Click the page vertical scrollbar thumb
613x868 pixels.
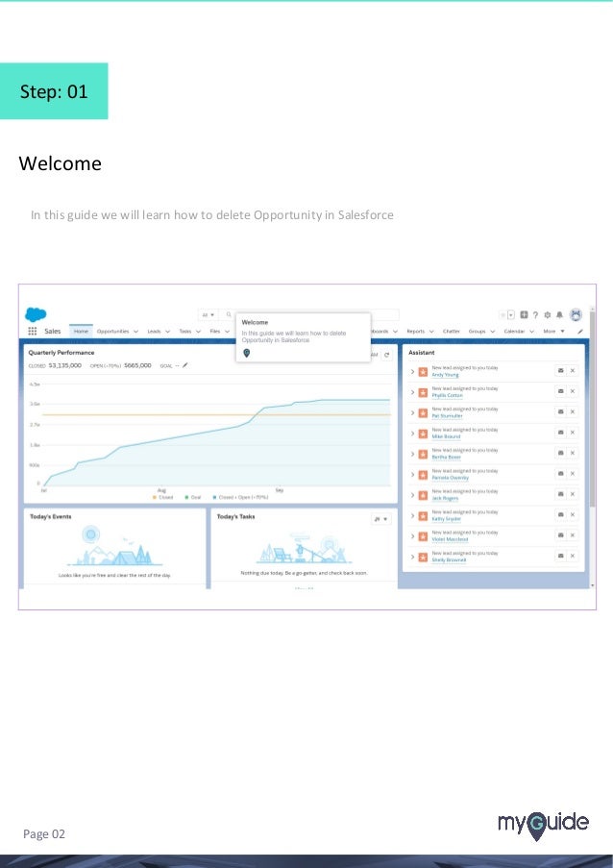(593, 409)
